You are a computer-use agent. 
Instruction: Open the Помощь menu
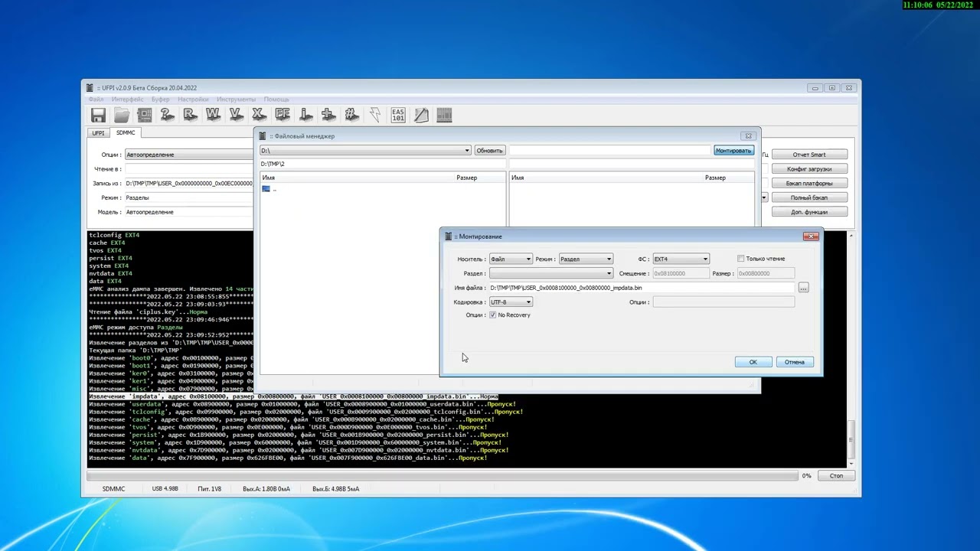(276, 99)
